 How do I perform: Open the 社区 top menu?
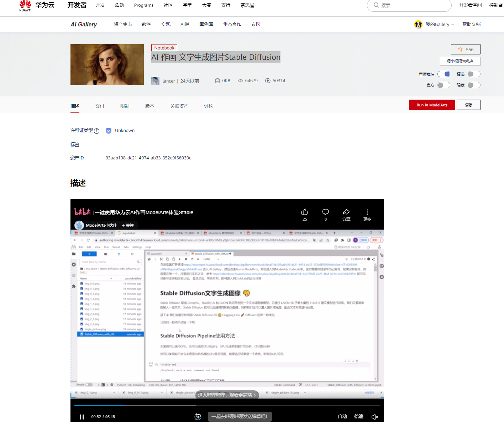(168, 5)
